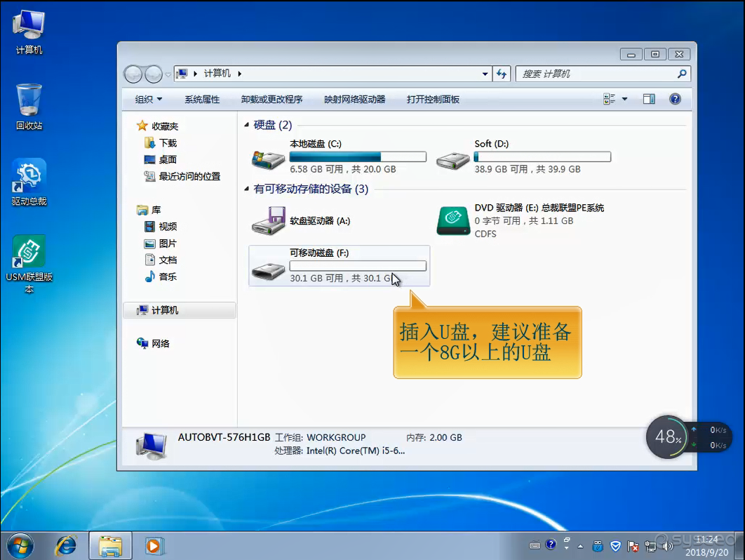
Task: Click the on-screen keyboard tray icon
Action: click(x=535, y=545)
